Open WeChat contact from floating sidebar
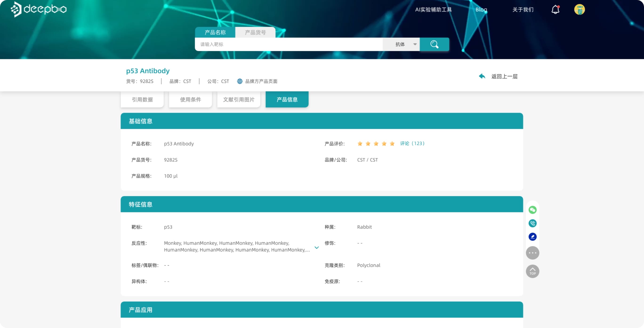 [x=533, y=210]
